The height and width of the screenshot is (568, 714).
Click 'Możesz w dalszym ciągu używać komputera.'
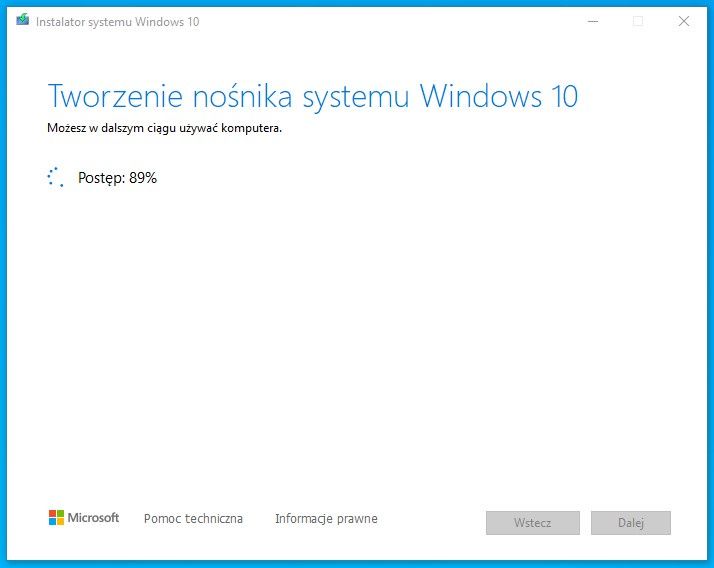coord(164,128)
